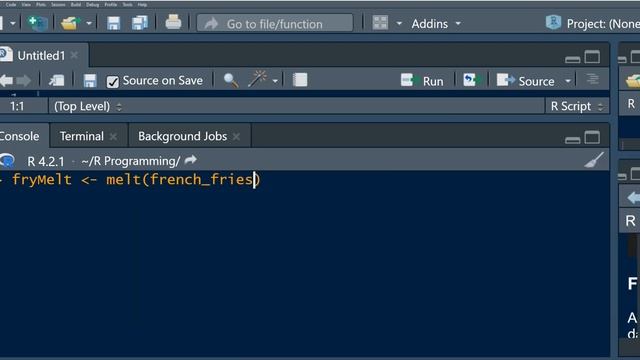Click the Run button
This screenshot has width=640, height=360.
click(x=422, y=81)
